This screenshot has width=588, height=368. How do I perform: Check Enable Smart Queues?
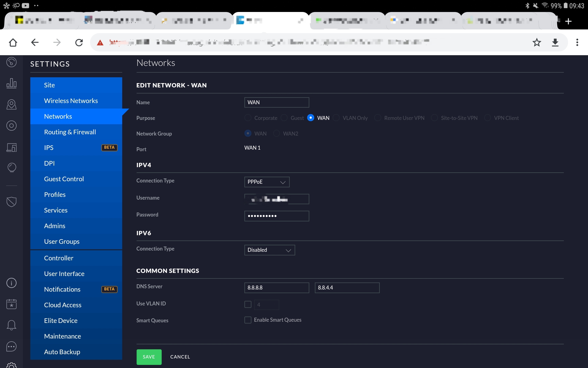(248, 320)
